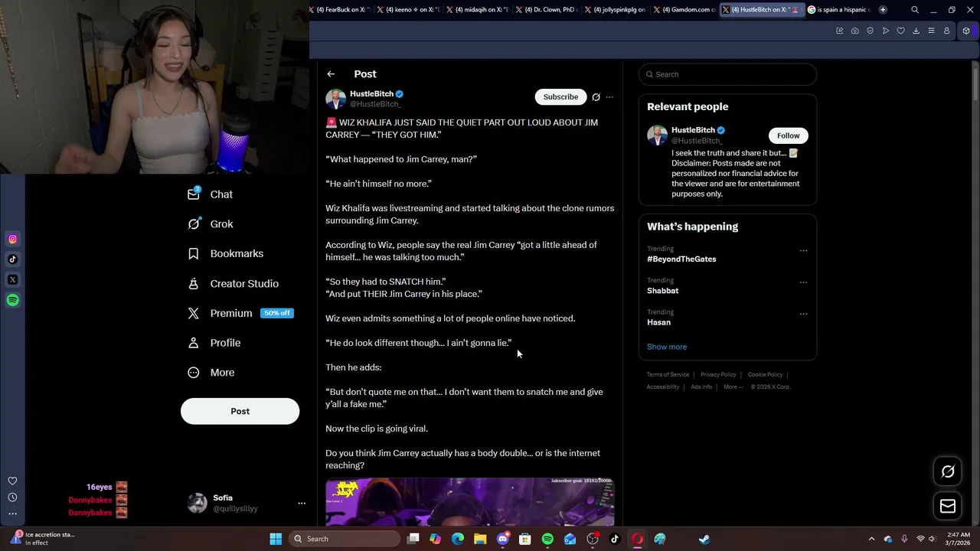This screenshot has width=980, height=551.
Task: Open Privacy Policy link
Action: (x=718, y=375)
